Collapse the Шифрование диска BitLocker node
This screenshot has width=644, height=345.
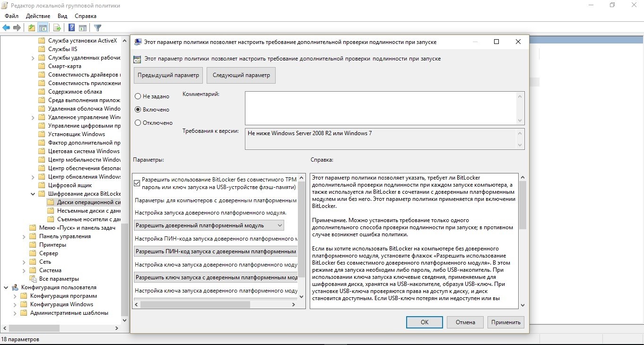click(x=33, y=194)
